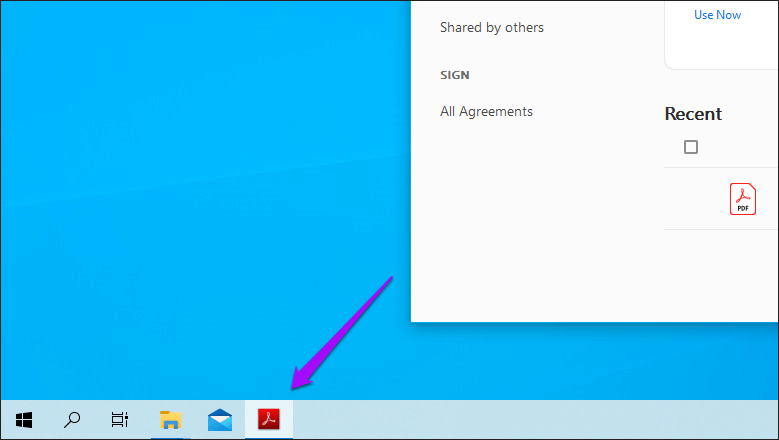The width and height of the screenshot is (779, 440).
Task: Open All Agreements under Sign
Action: 486,111
